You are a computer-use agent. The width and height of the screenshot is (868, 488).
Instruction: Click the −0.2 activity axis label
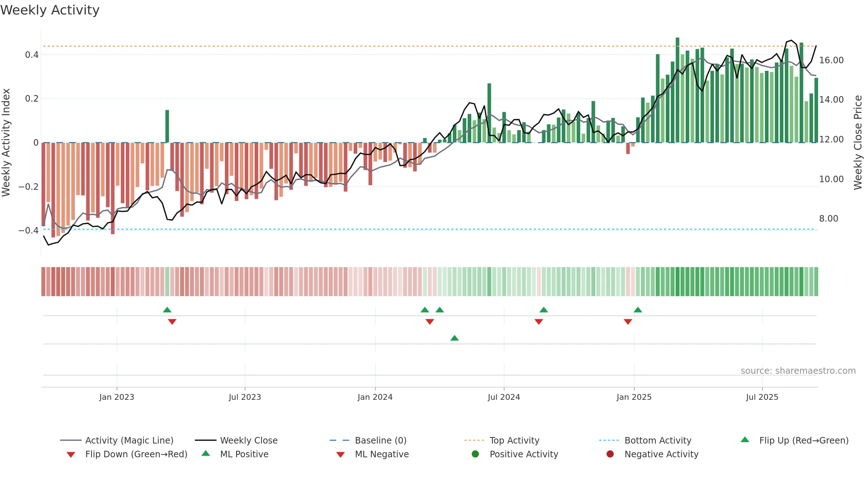29,187
